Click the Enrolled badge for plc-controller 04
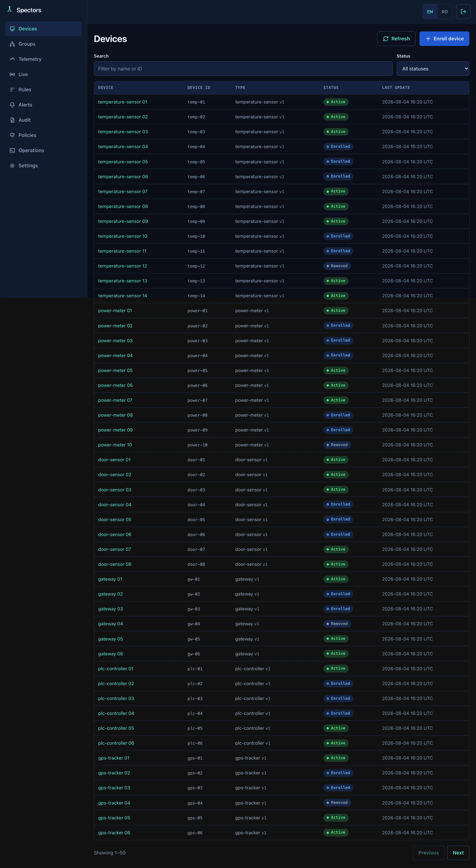 (338, 713)
